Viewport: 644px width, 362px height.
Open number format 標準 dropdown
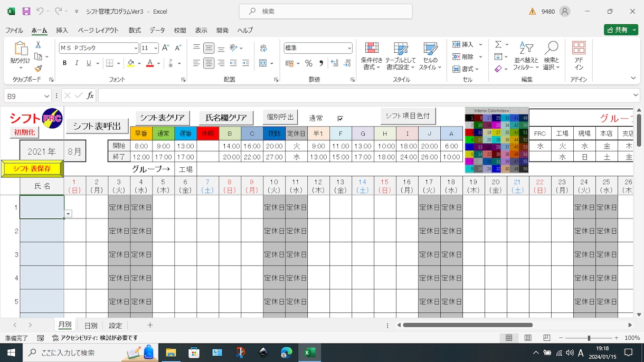[349, 48]
